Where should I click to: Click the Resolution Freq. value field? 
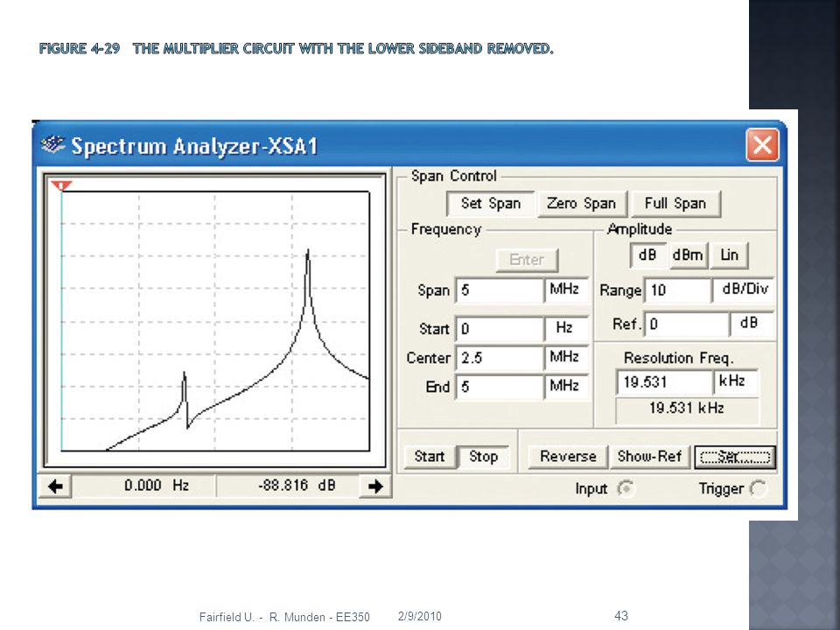coord(664,382)
